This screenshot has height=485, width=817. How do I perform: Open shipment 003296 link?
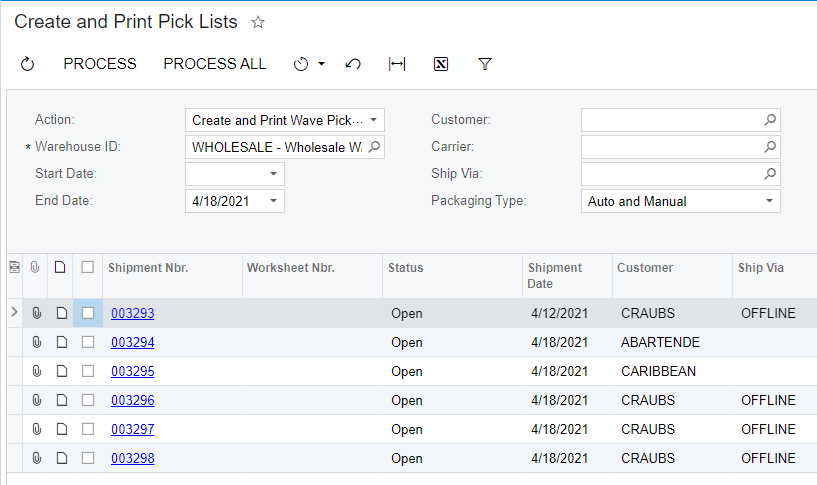click(133, 400)
